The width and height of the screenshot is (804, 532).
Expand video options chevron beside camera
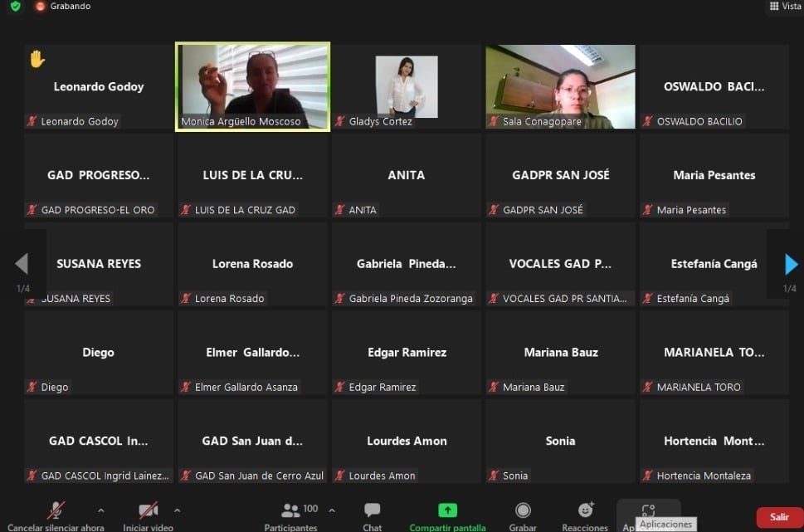(x=177, y=510)
